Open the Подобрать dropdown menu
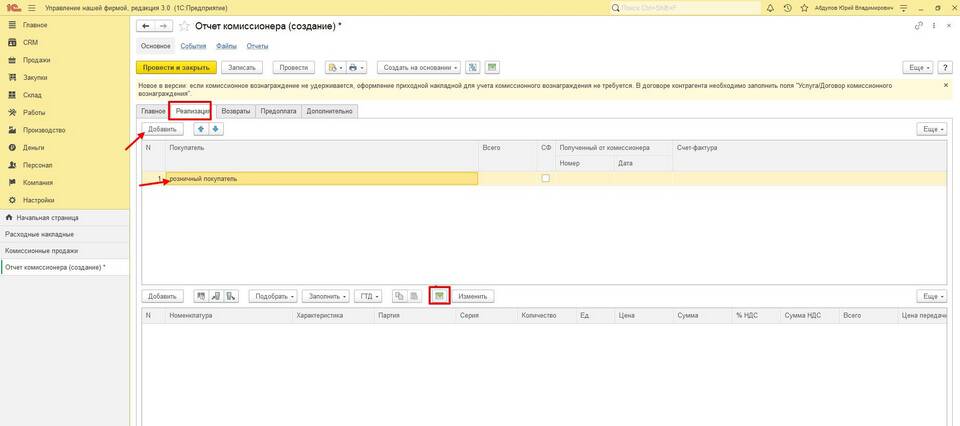Viewport: 960px width, 426px height. point(275,296)
